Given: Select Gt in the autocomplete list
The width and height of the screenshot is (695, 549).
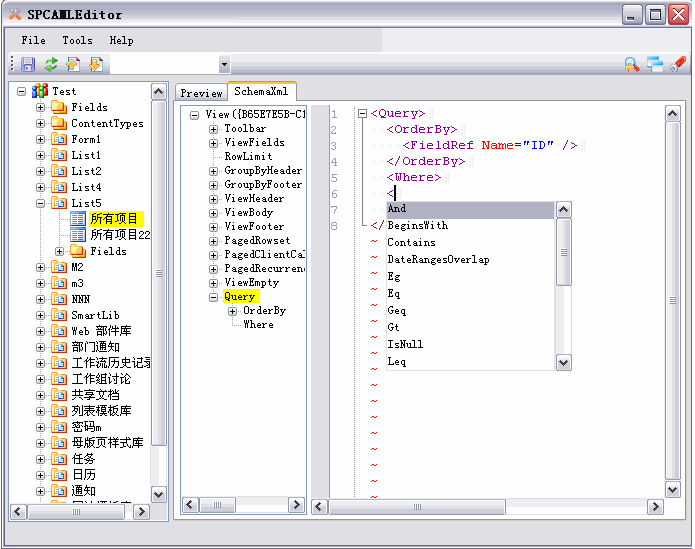Looking at the screenshot, I should 470,327.
